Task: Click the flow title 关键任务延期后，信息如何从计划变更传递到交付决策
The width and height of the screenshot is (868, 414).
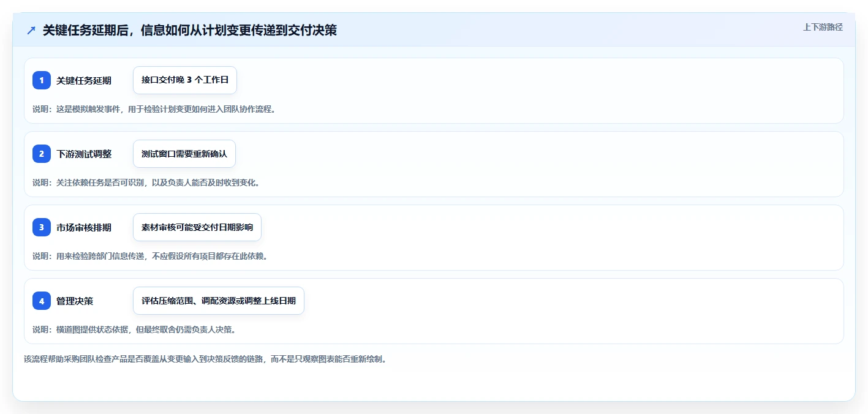Action: [190, 31]
